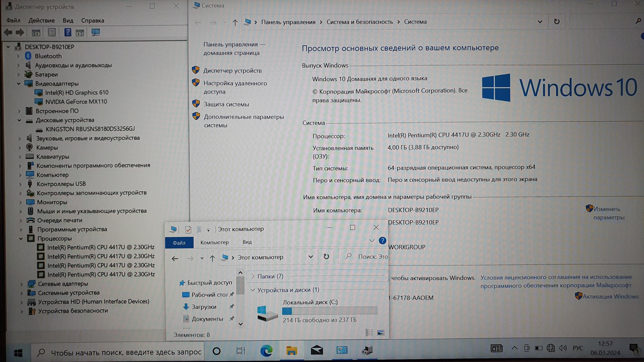This screenshot has width=644, height=362.
Task: Open the Explorer address bar history dropdown
Action: pos(311,257)
